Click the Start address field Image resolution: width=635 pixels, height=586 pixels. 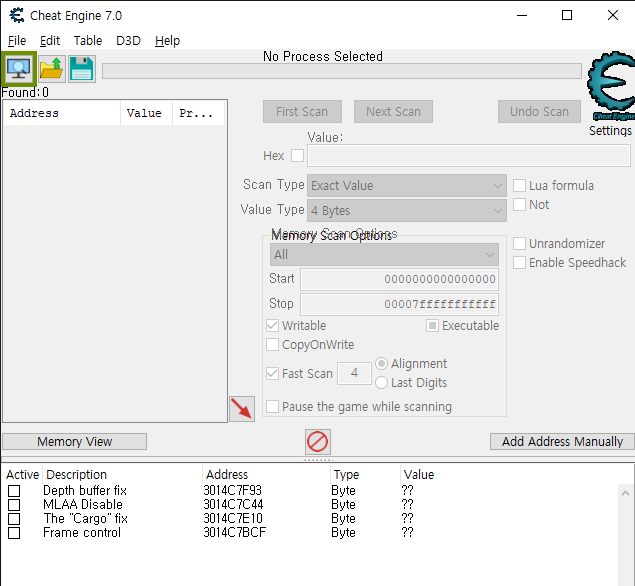[x=399, y=279]
